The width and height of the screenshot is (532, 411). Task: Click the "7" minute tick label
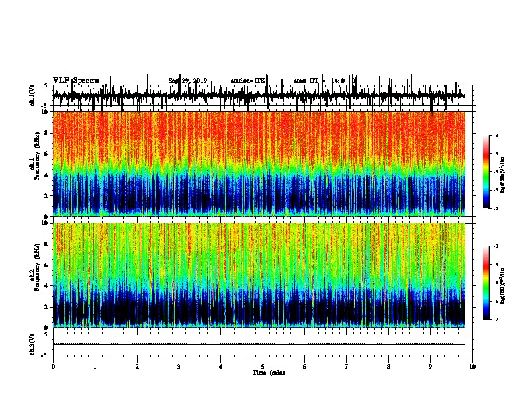347,367
